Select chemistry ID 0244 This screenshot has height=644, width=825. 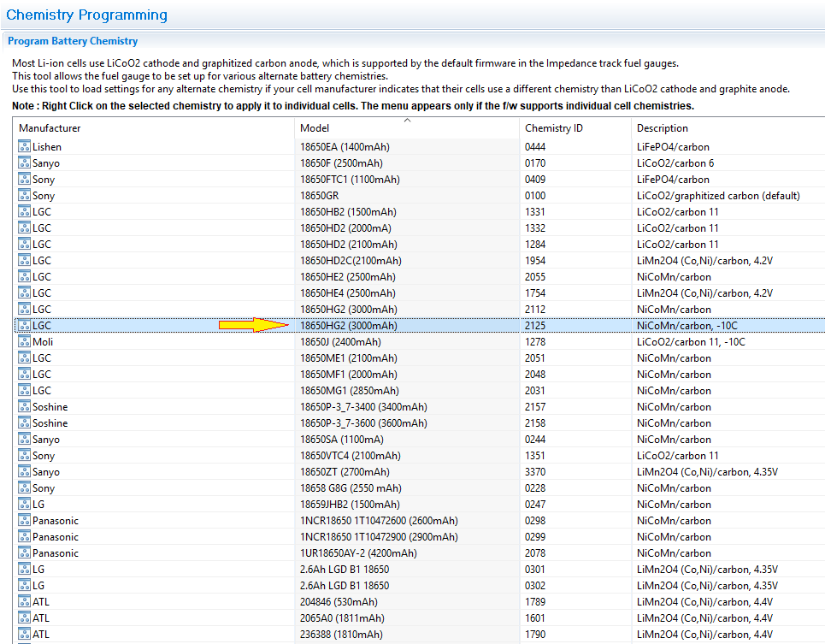[535, 440]
